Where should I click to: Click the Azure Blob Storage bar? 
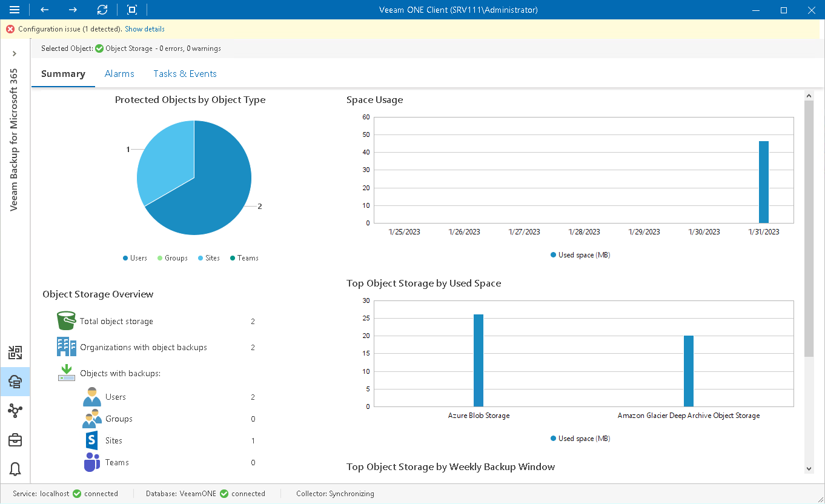(x=479, y=360)
